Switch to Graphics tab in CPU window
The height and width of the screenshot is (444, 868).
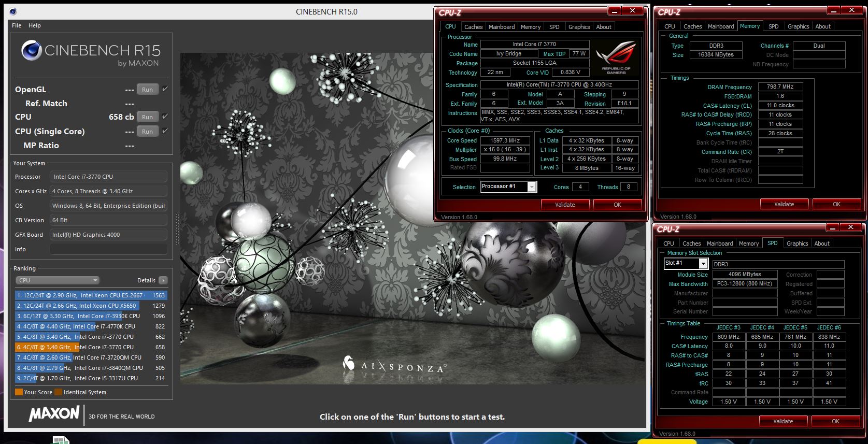579,27
